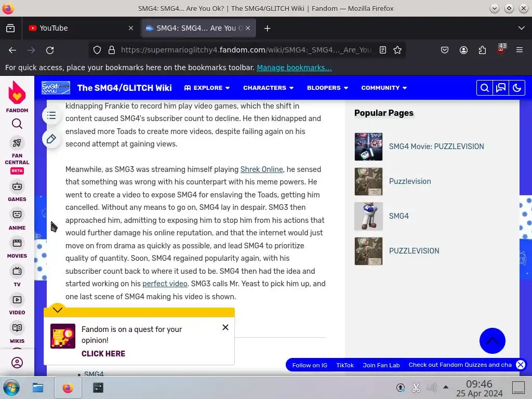The image size is (532, 399).
Task: Click Follow on IG link
Action: tap(310, 365)
